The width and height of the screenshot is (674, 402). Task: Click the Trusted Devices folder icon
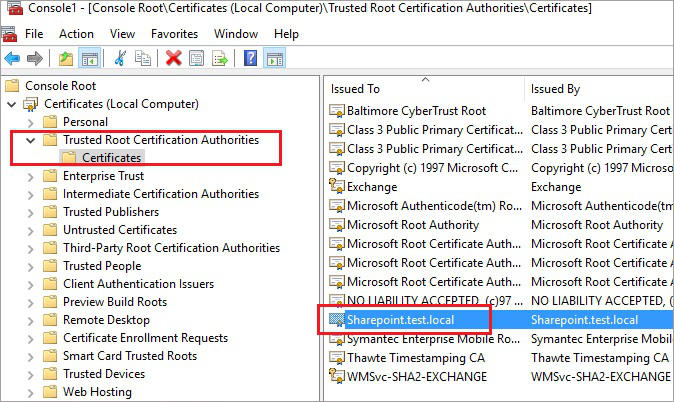click(x=50, y=374)
